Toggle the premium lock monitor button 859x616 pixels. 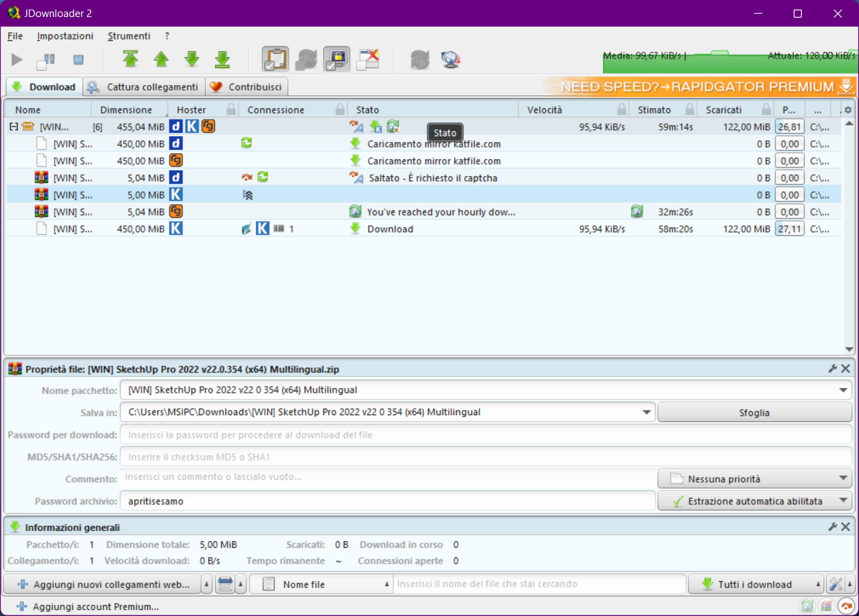(x=337, y=60)
